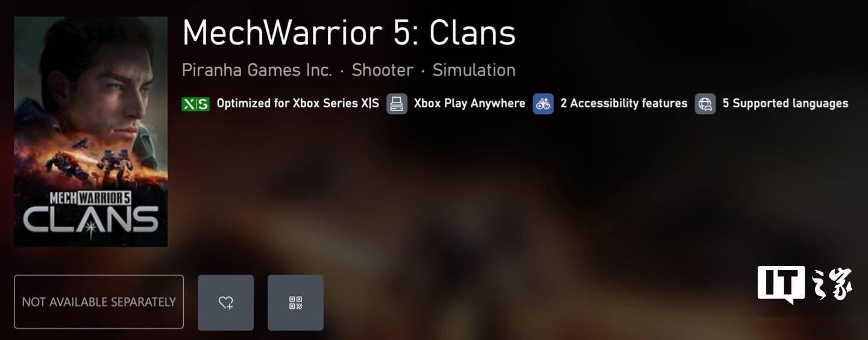Click the Xbox Series X|S optimized badge icon
Viewport: 868px width, 340px height.
pyautogui.click(x=195, y=104)
